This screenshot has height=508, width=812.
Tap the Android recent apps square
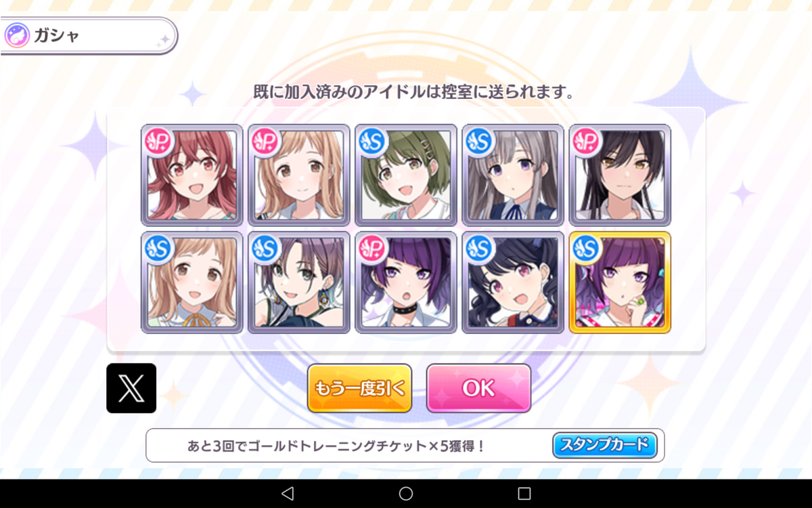(524, 493)
